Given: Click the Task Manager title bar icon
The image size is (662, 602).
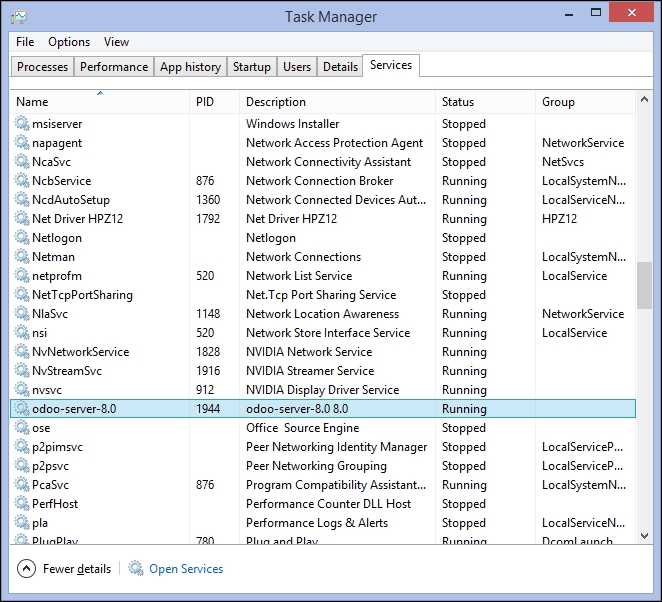Looking at the screenshot, I should pyautogui.click(x=19, y=17).
